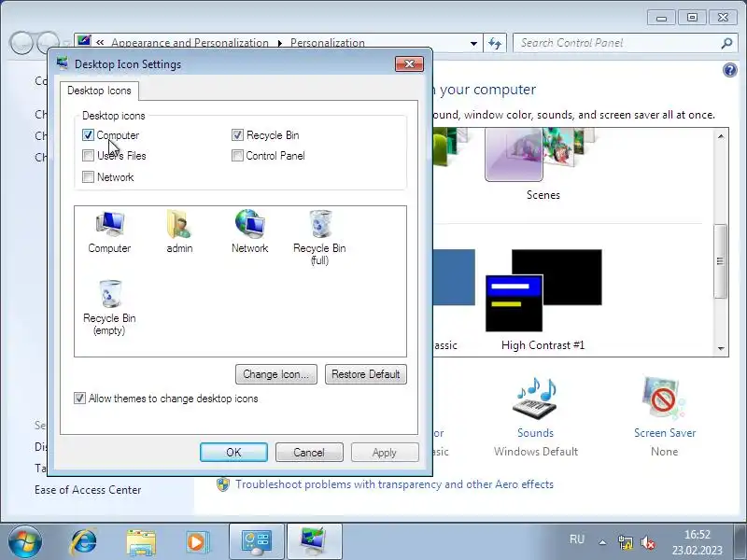The height and width of the screenshot is (560, 747).
Task: Select the Recycle Bin (empty) icon
Action: tap(109, 308)
